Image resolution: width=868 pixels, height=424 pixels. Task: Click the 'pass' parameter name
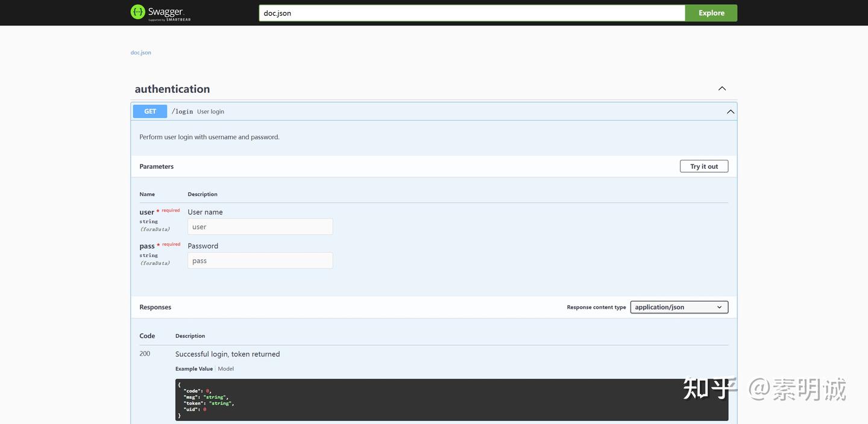pos(147,246)
